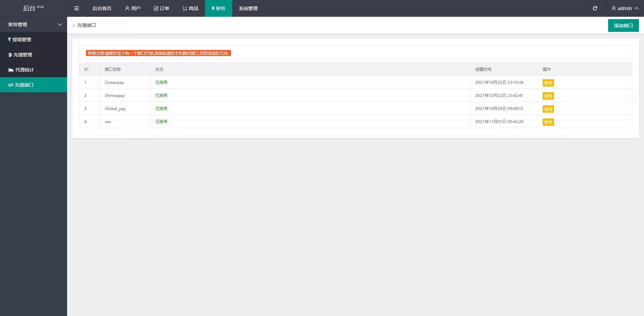The height and width of the screenshot is (316, 644).
Task: Disable the Oceanpay interface
Action: pyautogui.click(x=548, y=83)
